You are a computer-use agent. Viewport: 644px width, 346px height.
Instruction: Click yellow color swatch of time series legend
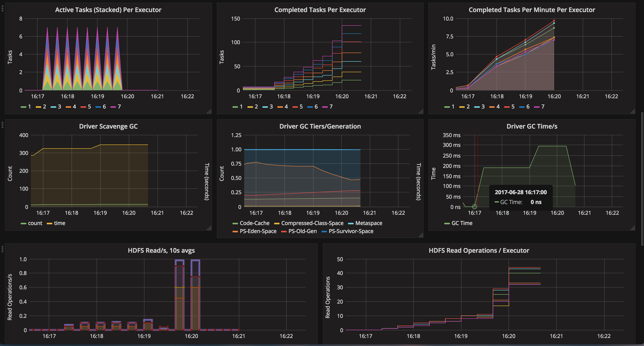coord(49,223)
